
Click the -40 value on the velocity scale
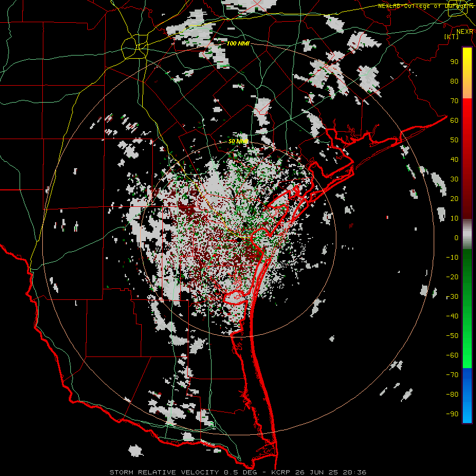pos(452,316)
